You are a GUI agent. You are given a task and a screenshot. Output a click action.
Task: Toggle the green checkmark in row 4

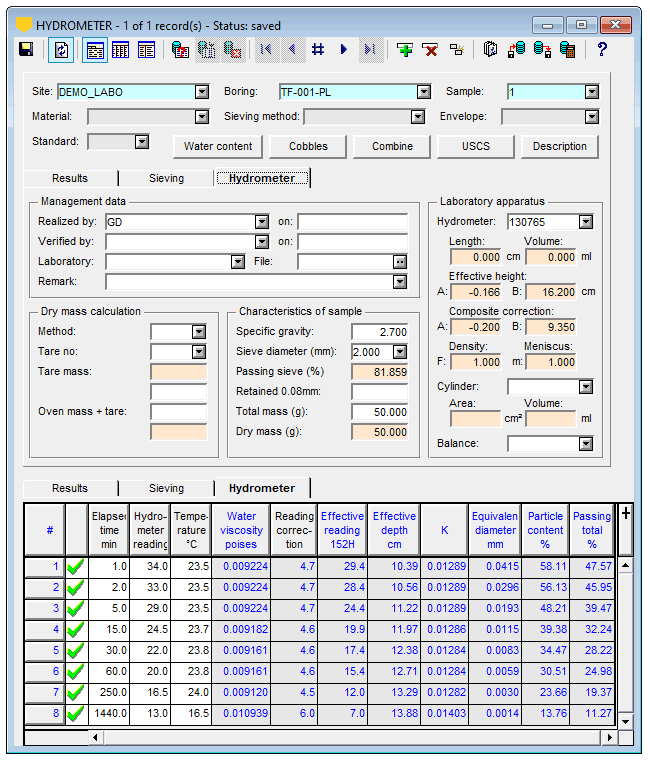click(x=76, y=629)
